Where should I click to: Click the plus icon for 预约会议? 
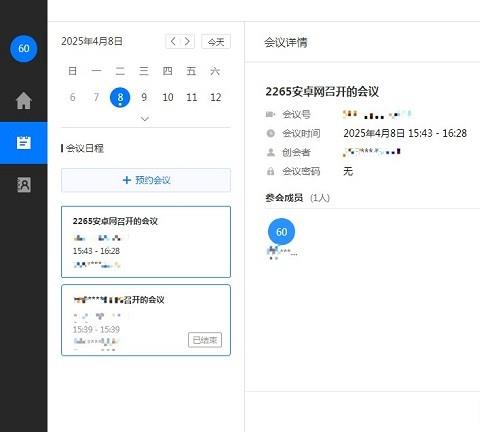click(127, 180)
